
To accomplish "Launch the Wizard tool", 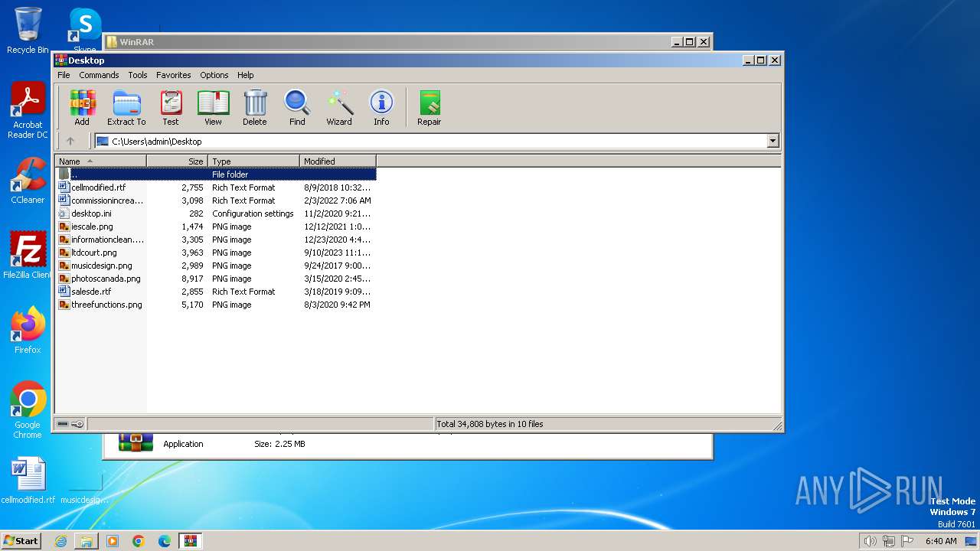I will click(339, 108).
